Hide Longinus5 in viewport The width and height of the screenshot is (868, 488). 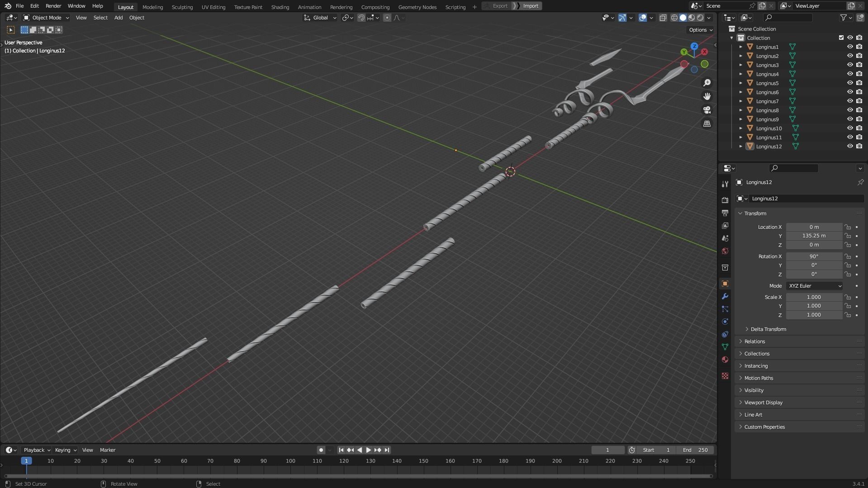850,83
